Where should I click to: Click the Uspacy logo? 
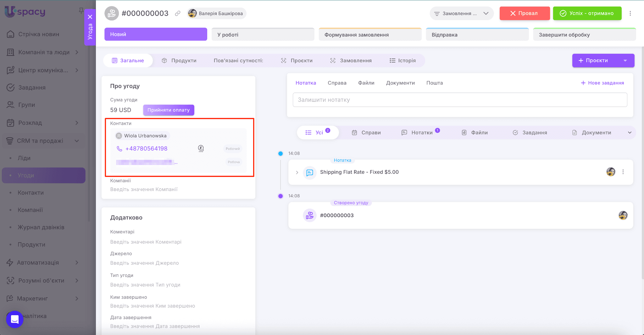25,12
